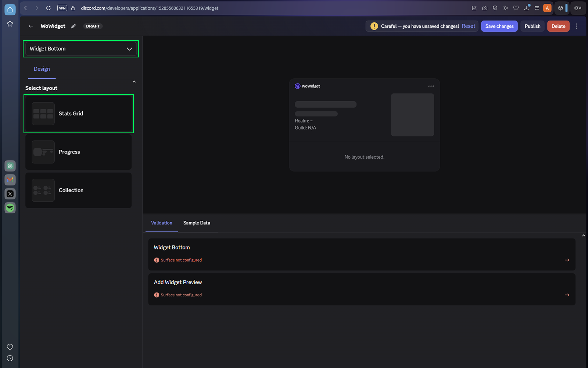This screenshot has height=368, width=588.
Task: Click 'Surface not configured' under Widget Bottom
Action: point(181,260)
